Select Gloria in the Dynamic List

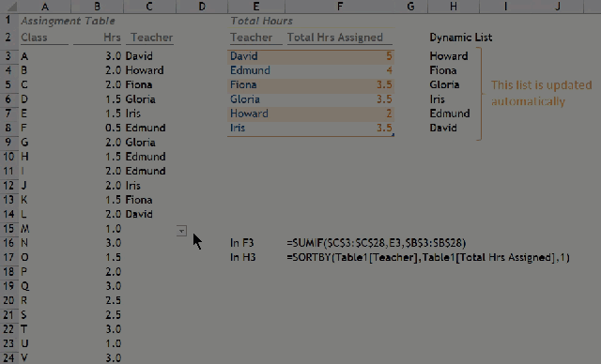(x=444, y=84)
